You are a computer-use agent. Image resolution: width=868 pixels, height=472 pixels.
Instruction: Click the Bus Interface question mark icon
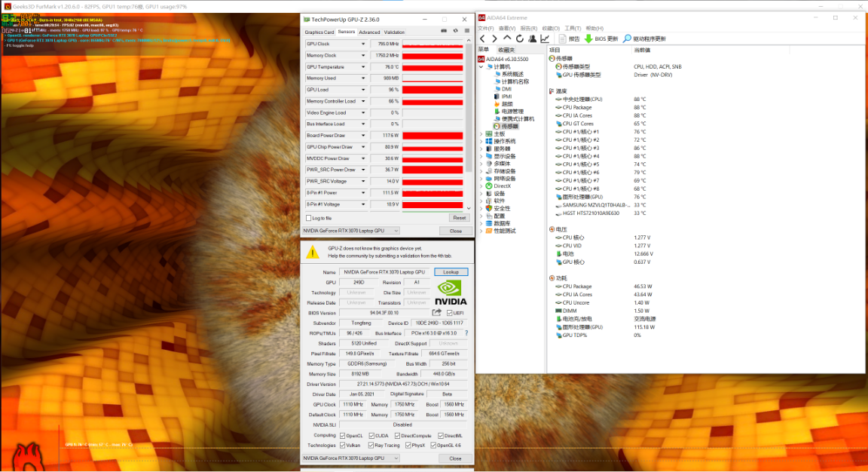[466, 333]
